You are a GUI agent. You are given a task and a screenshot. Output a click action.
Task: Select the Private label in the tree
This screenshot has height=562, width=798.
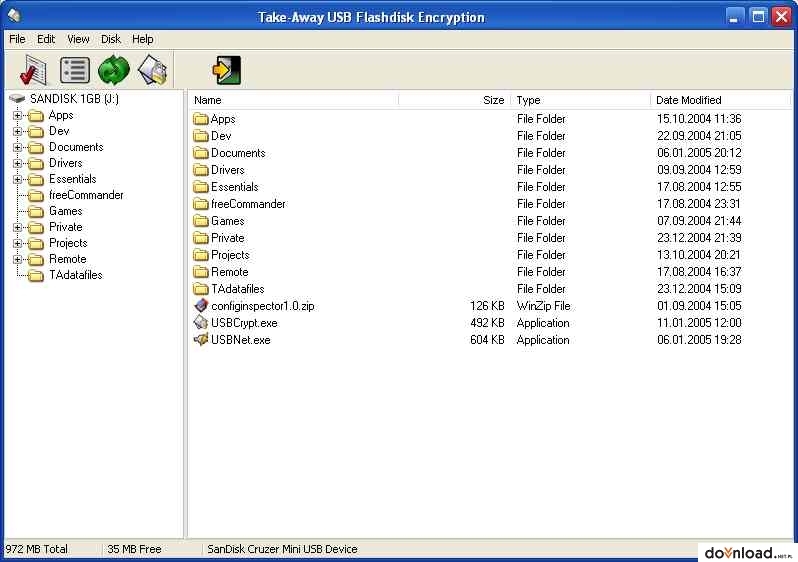coord(65,227)
